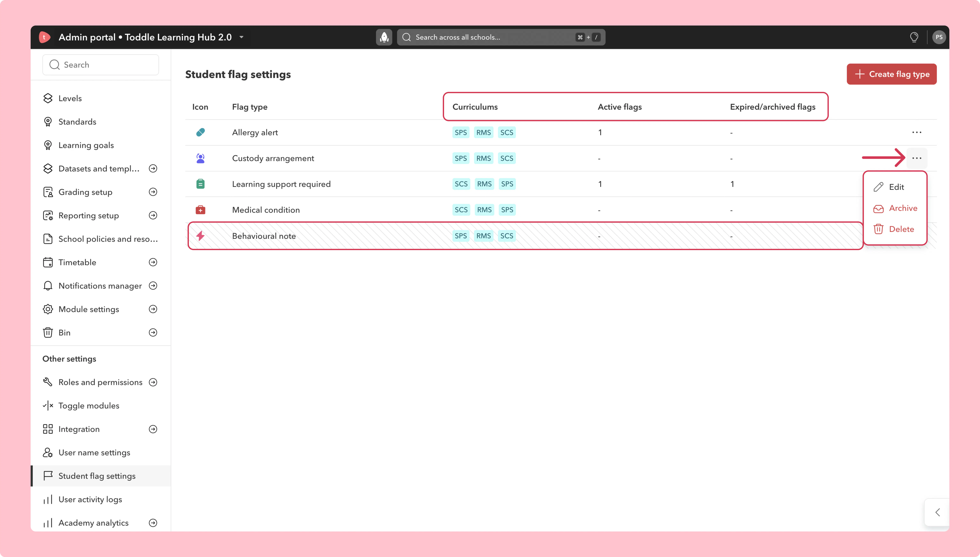Viewport: 980px width, 557px height.
Task: Click the Learning goals badge icon
Action: (48, 145)
